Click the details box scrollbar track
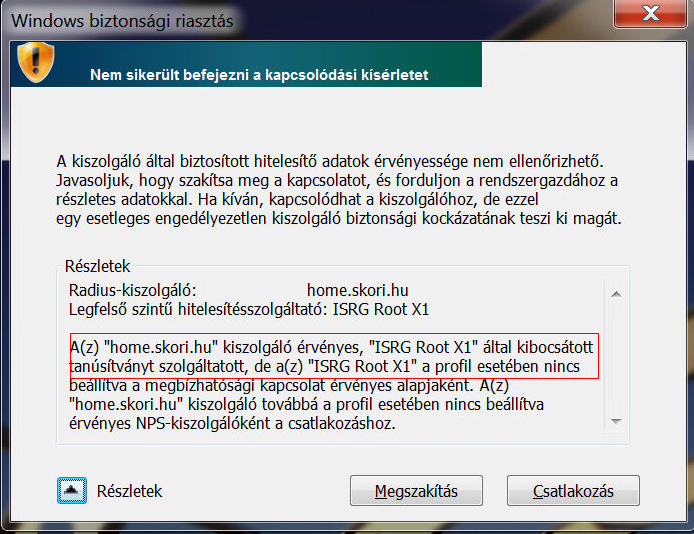Screen dimensions: 694x534 tap(616, 357)
